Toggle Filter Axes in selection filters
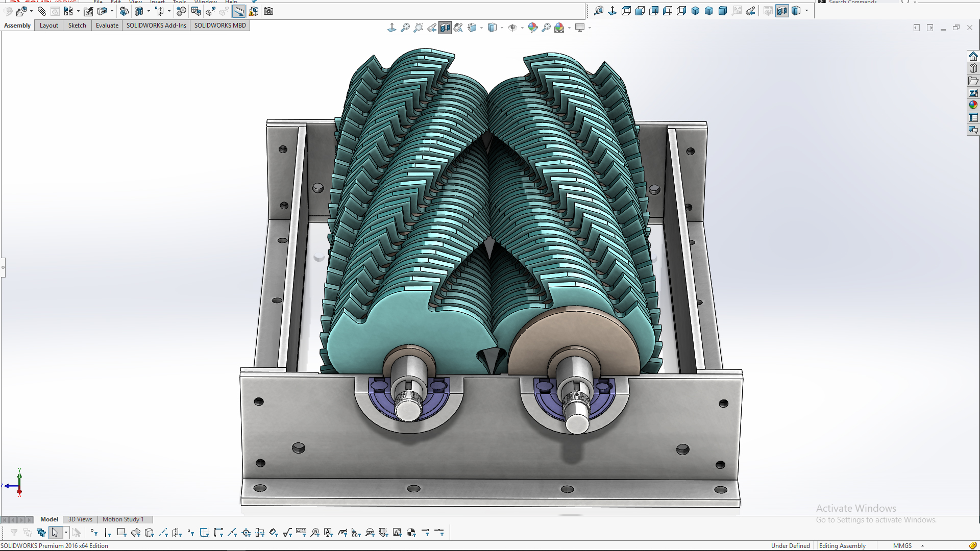 point(163,533)
